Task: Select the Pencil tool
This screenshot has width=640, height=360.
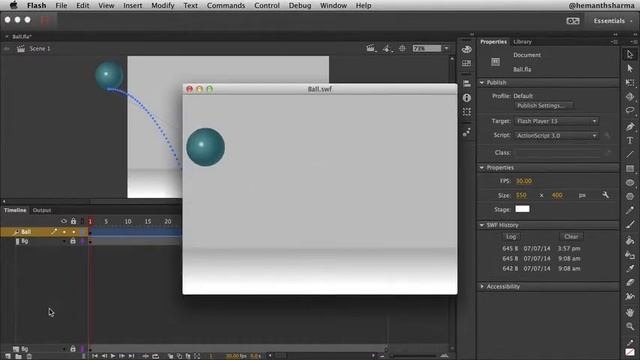Action: (630, 210)
